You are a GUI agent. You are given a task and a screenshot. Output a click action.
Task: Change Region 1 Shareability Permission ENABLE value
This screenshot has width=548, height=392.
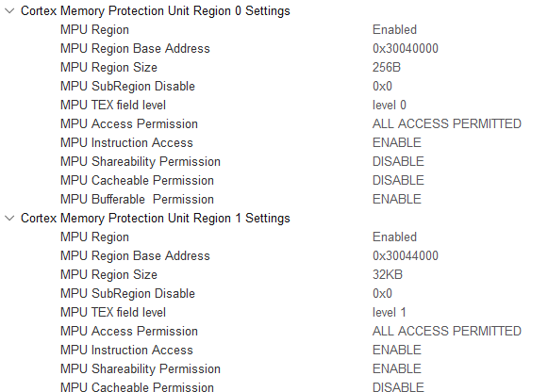pyautogui.click(x=397, y=369)
